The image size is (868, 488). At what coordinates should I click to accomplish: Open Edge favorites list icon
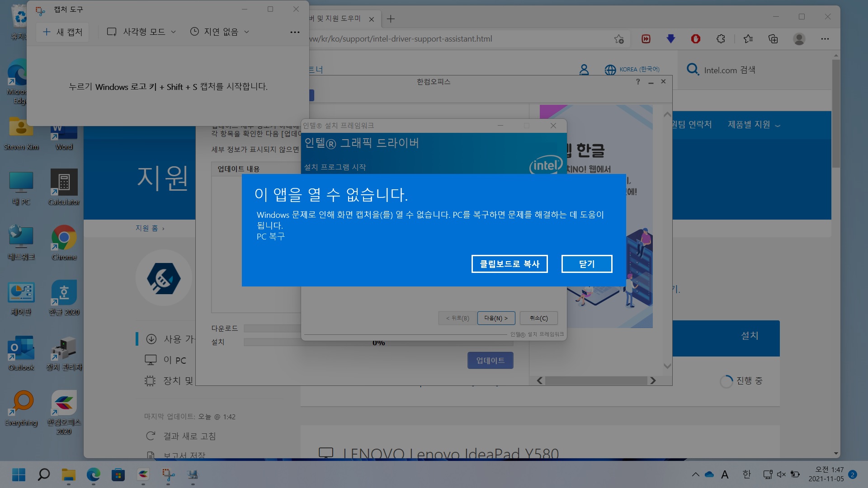748,39
